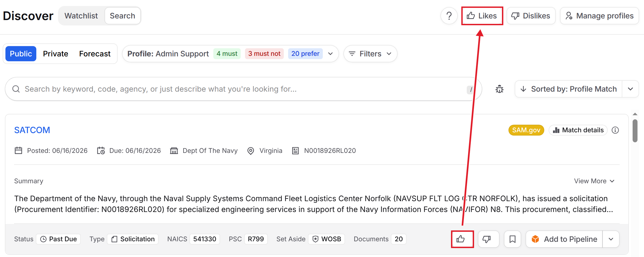Open the sort options chevron
Viewport: 644px width, 257px height.
(630, 89)
